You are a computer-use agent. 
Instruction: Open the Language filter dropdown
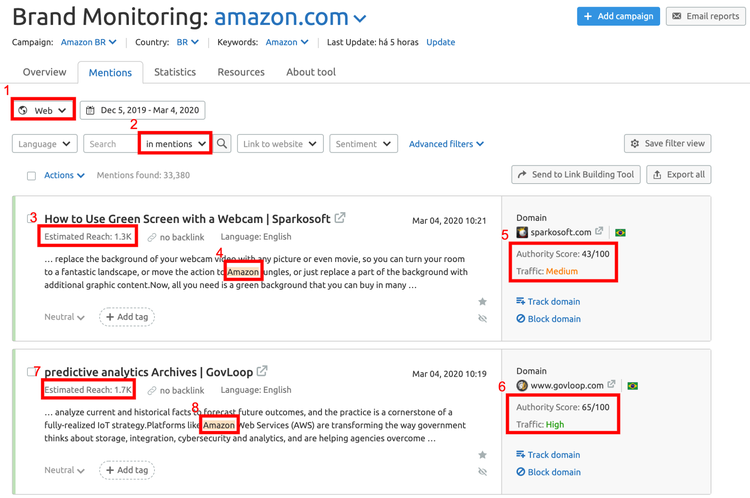click(x=44, y=144)
